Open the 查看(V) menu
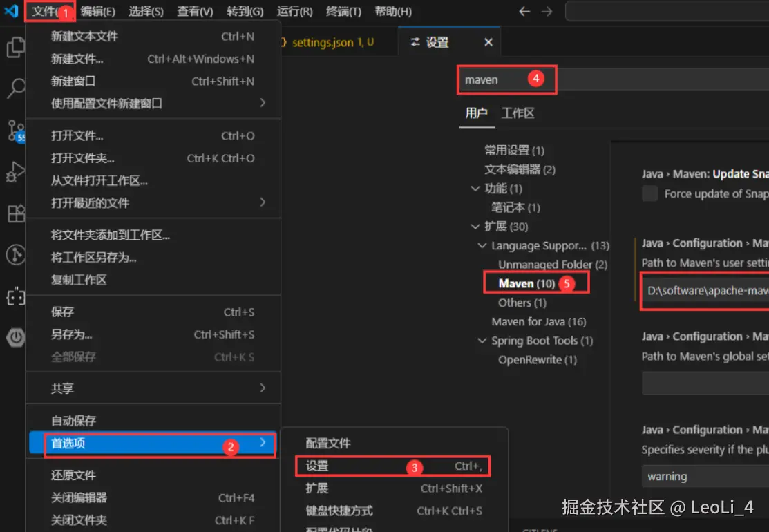 coord(195,11)
